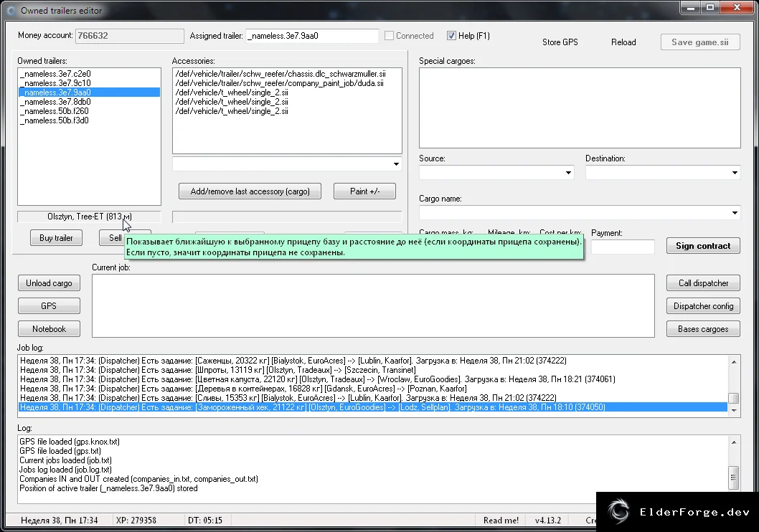Image resolution: width=759 pixels, height=532 pixels.
Task: Click Call dispatcher
Action: [x=703, y=283]
